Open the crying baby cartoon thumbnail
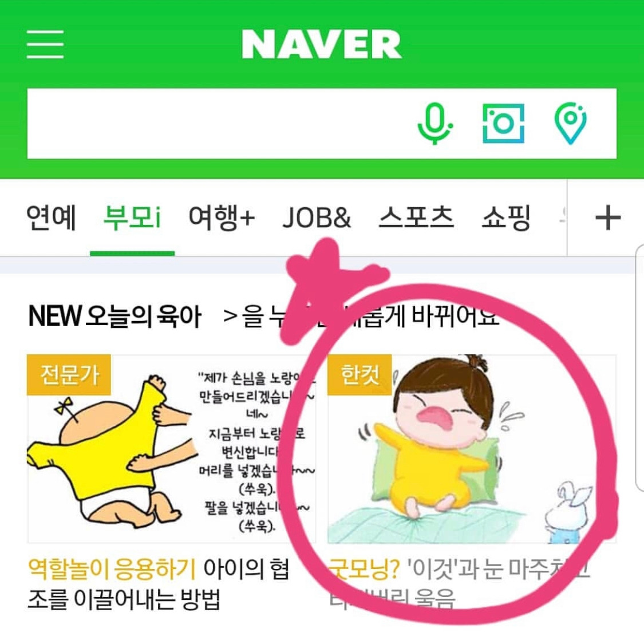 (472, 449)
